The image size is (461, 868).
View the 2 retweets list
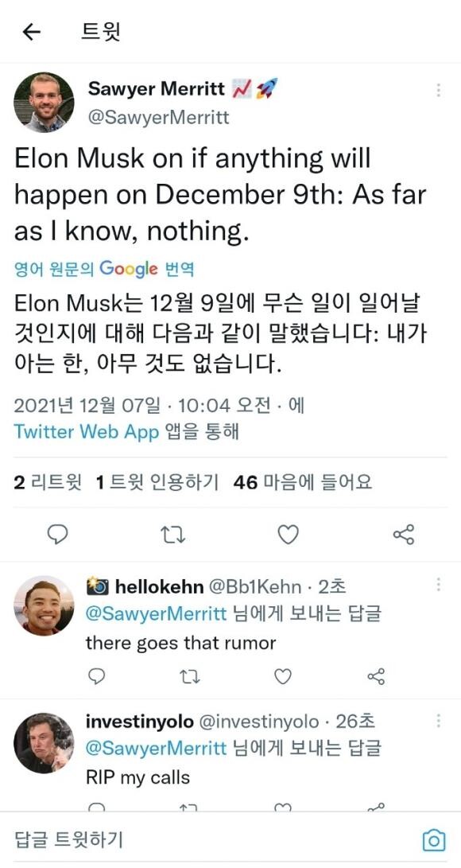(48, 483)
